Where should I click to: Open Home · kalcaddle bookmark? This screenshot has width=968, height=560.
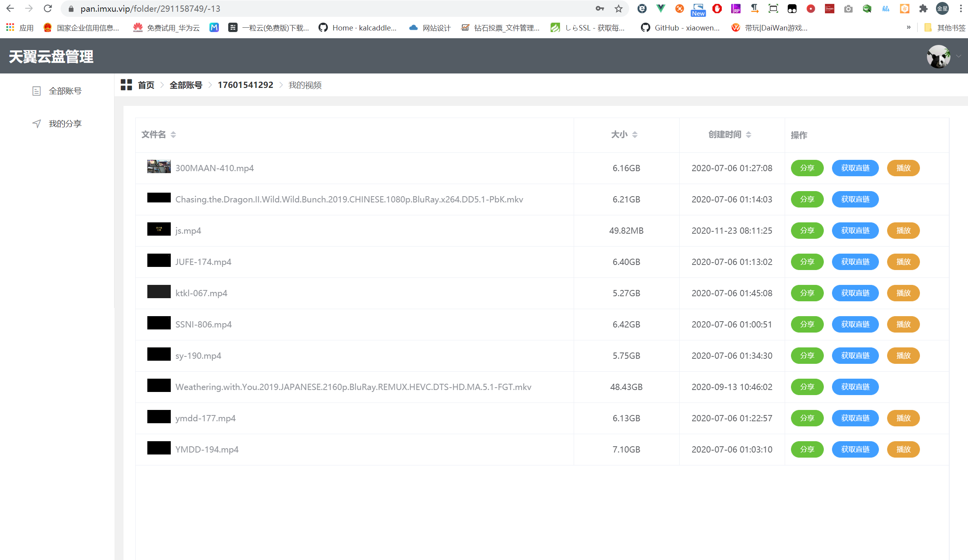[358, 28]
